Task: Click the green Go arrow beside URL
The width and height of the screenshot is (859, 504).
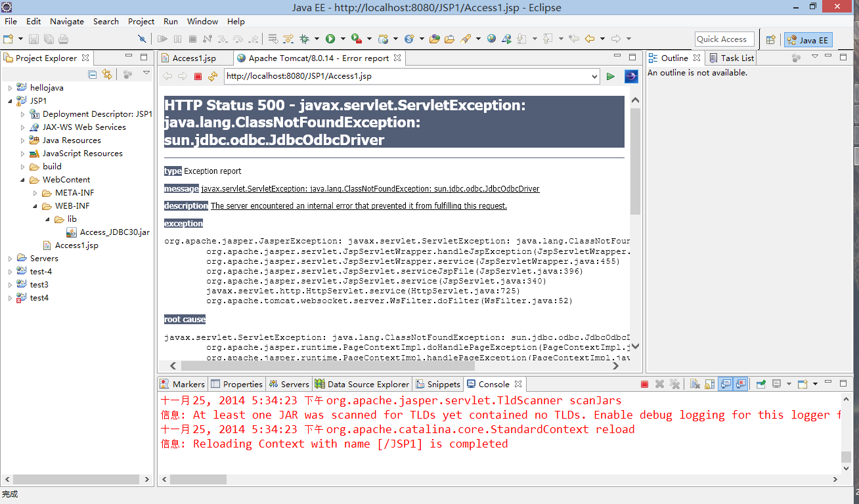Action: coord(611,76)
